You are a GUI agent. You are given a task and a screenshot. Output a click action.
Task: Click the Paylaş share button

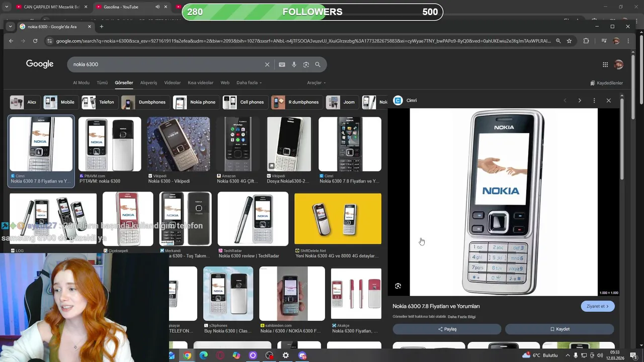coord(447,329)
